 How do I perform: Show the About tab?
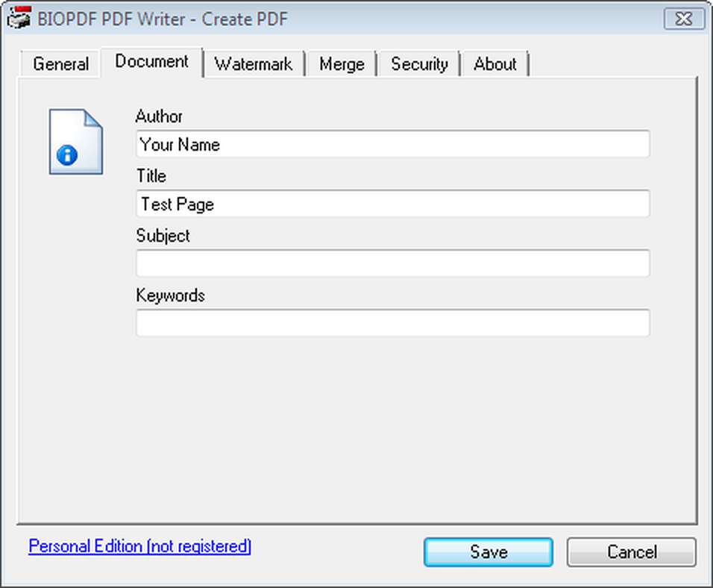495,63
